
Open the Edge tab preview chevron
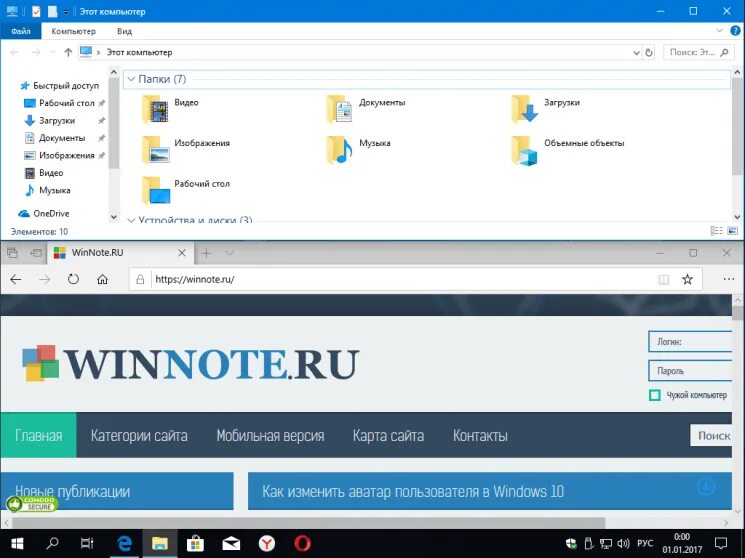(x=229, y=253)
